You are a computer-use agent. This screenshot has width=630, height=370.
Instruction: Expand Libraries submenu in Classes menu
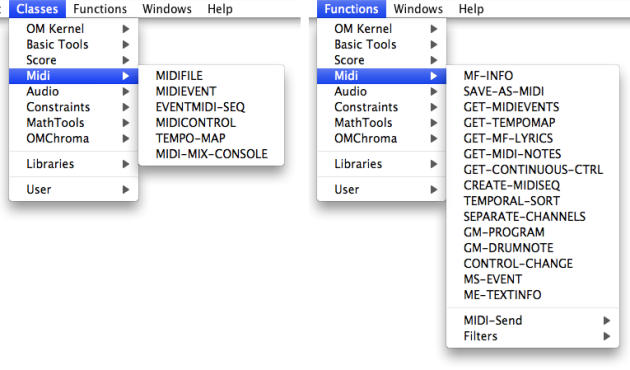click(74, 164)
